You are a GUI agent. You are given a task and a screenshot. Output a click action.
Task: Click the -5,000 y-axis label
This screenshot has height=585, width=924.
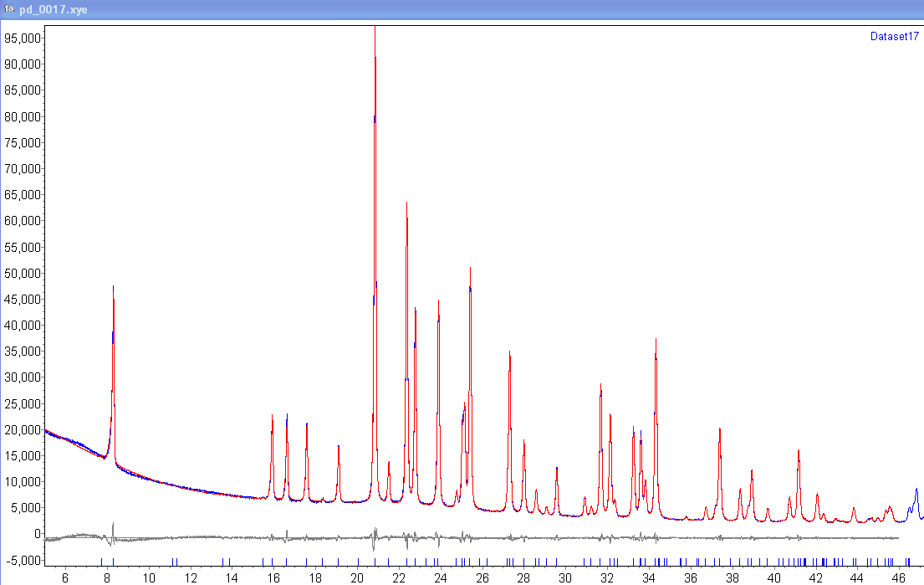tap(23, 560)
